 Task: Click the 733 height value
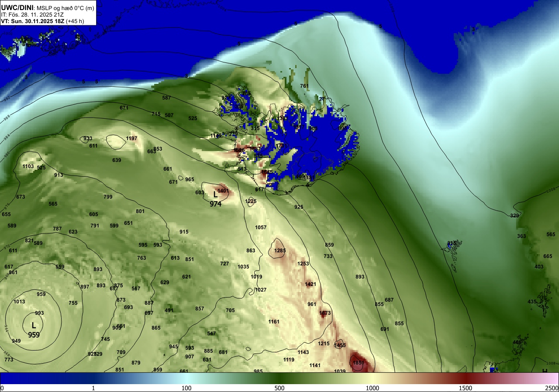[328, 256]
